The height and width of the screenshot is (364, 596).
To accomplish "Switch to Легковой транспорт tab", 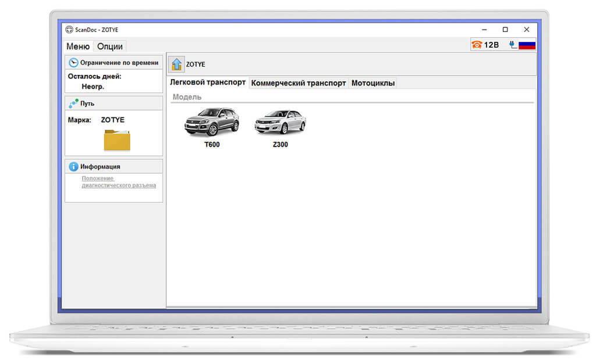I will coord(208,83).
